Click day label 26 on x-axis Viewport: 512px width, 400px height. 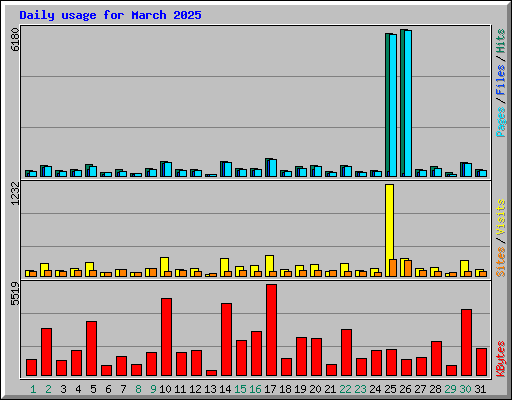coord(405,389)
